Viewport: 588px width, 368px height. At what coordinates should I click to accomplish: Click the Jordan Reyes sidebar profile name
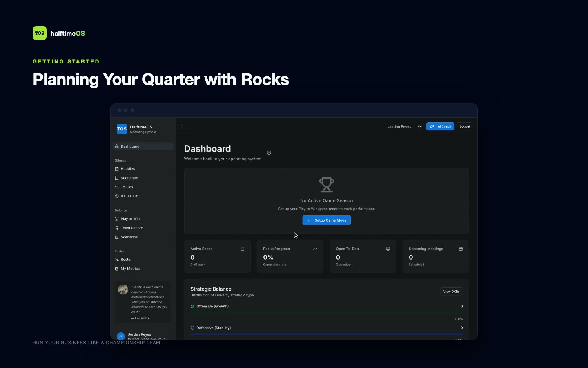point(139,334)
